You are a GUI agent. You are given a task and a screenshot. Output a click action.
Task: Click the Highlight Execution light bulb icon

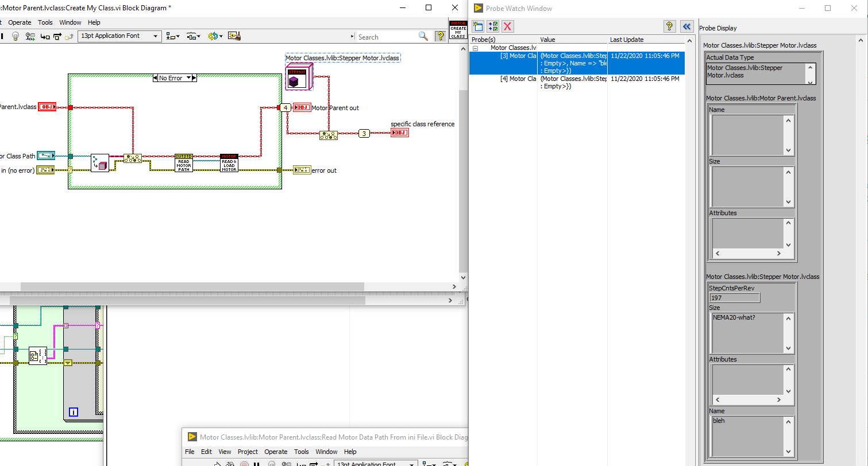coord(15,36)
